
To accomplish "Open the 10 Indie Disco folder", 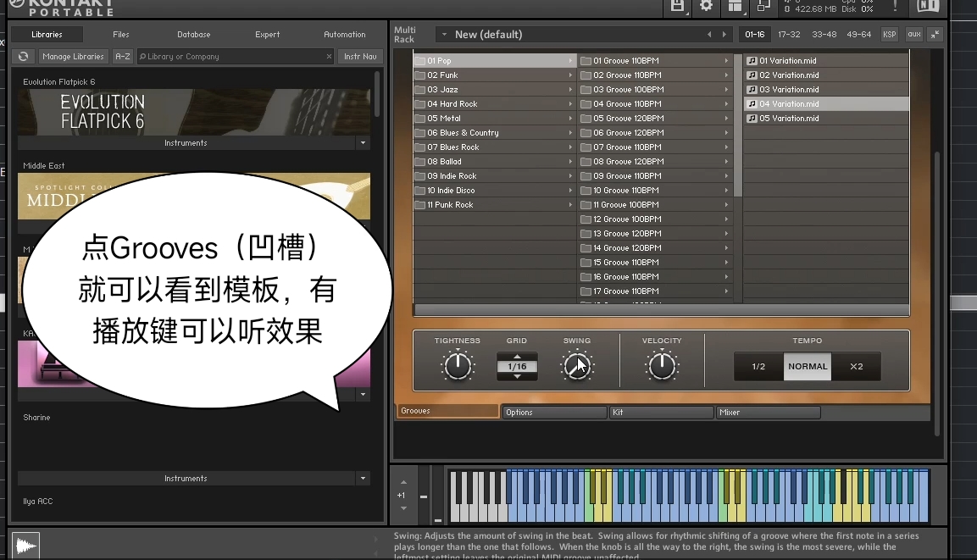I will click(495, 190).
